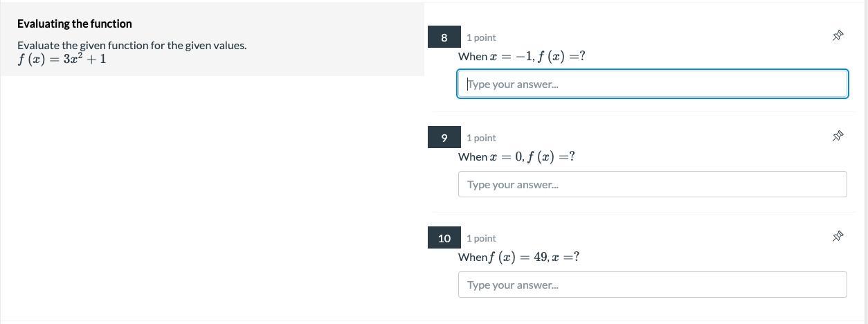Click the prompt "When f(x) = 49, x =?"
Viewport: 868px width, 324px height.
click(518, 257)
